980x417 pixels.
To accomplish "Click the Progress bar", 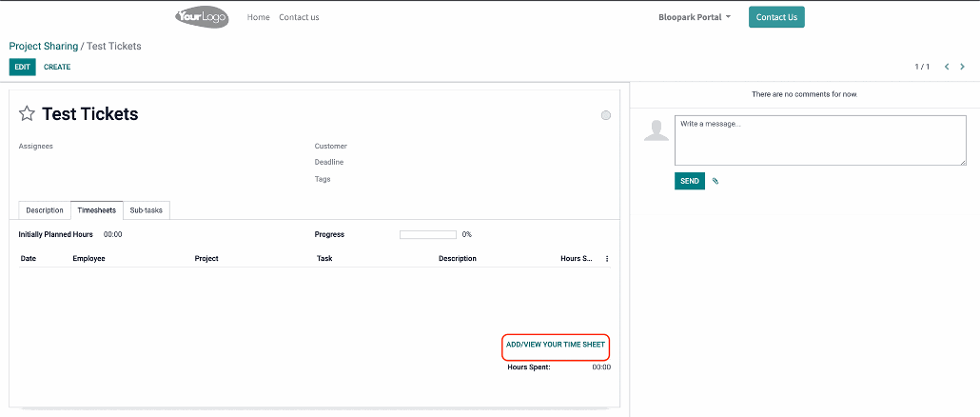I will pyautogui.click(x=428, y=234).
